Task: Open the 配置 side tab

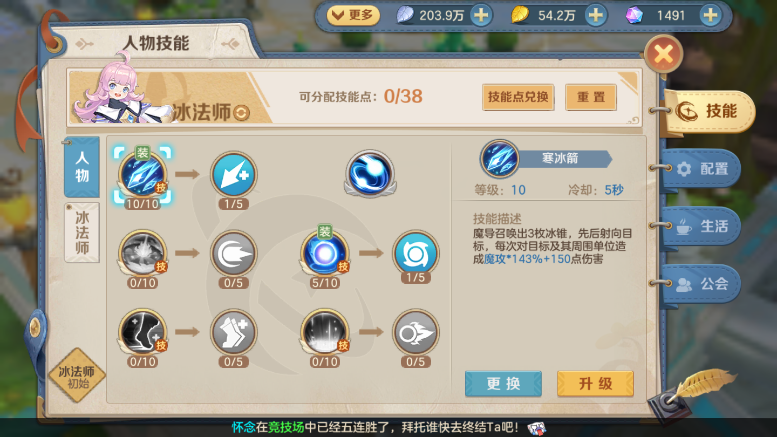Action: click(x=702, y=169)
